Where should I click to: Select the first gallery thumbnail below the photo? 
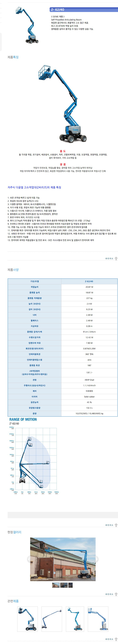tap(56, 585)
